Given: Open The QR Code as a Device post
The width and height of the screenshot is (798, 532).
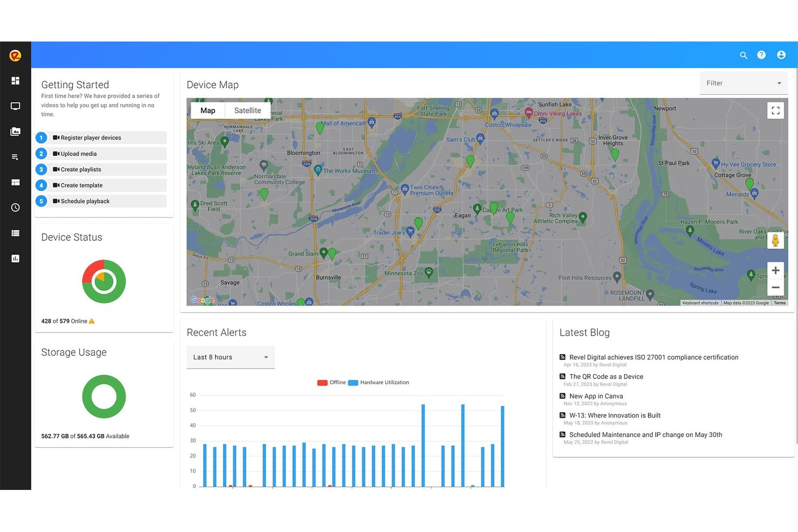Looking at the screenshot, I should point(606,377).
